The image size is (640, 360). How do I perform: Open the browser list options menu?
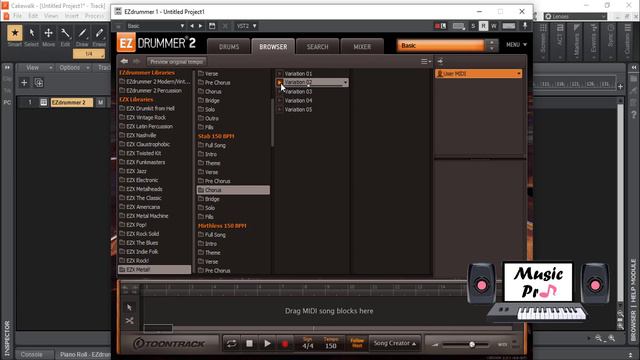click(426, 61)
